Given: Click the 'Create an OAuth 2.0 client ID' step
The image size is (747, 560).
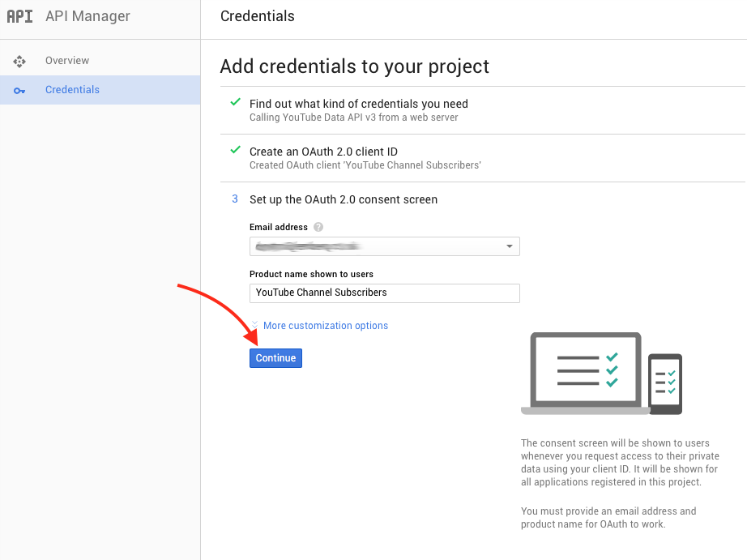Looking at the screenshot, I should coord(323,152).
